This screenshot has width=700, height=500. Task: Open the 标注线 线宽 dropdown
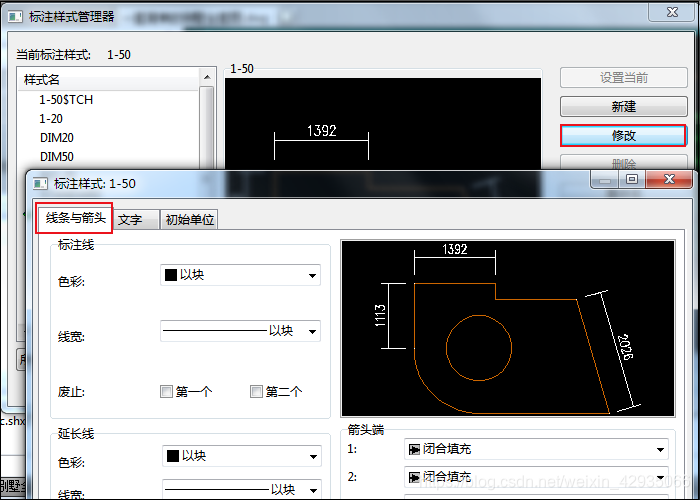(x=240, y=331)
